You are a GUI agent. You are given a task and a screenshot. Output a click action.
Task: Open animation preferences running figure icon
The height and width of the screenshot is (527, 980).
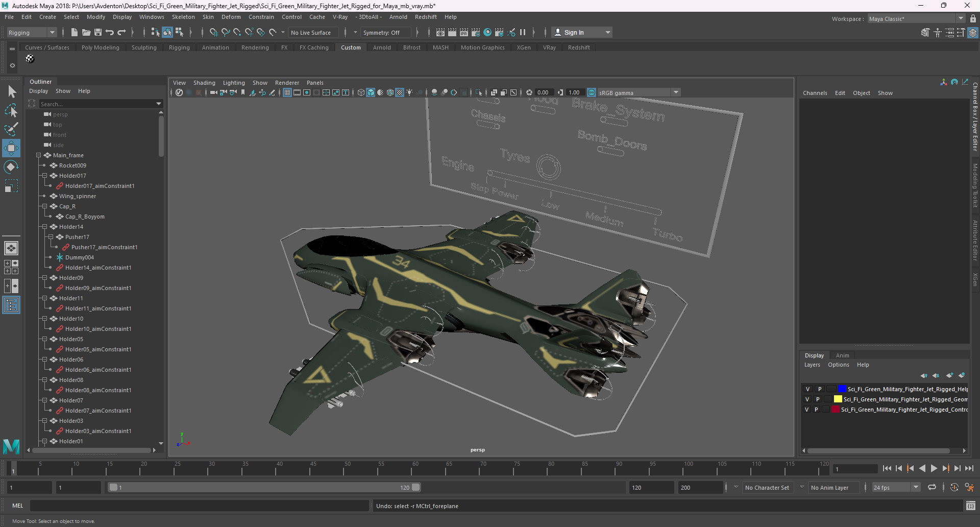[969, 487]
